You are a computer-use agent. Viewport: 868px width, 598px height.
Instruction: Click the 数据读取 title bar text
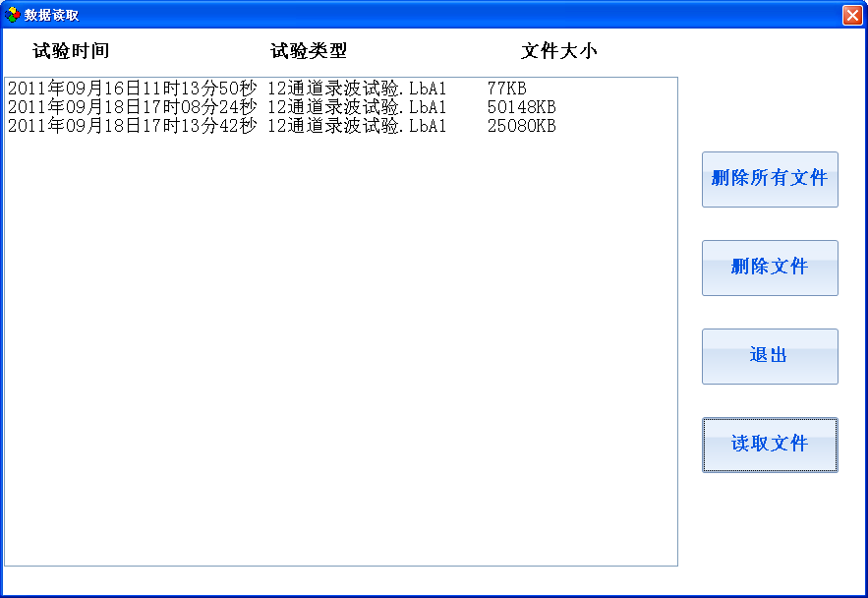pos(51,15)
